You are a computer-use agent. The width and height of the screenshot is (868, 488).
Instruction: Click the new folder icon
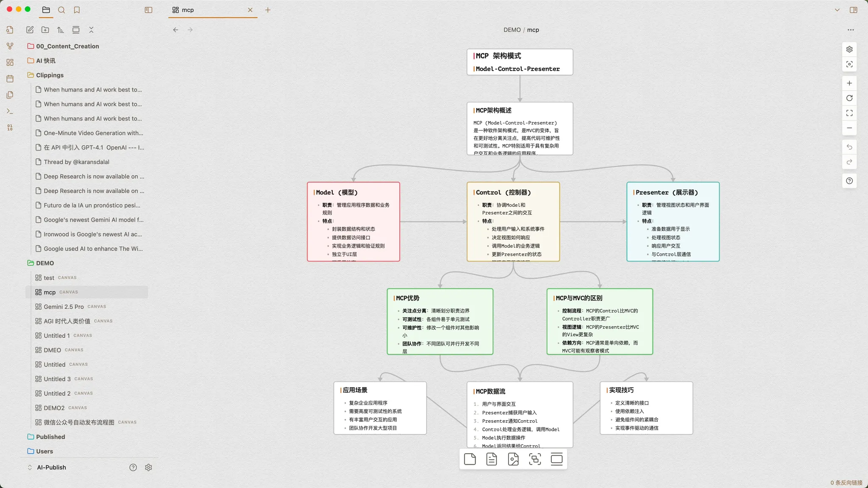[x=45, y=30]
